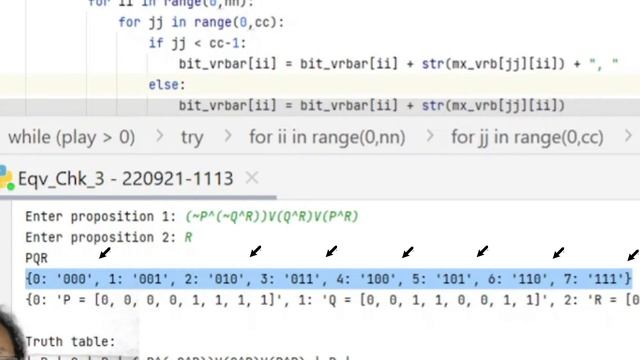
Task: Click the 'Truth table:' output text
Action: tap(70, 342)
